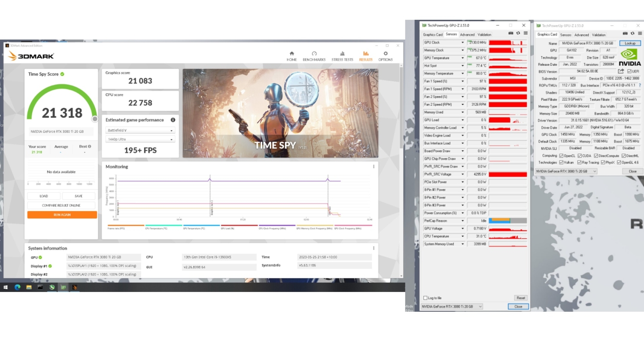Click the Bus Interface question mark icon
Viewport: 644px width, 362px height.
(x=640, y=85)
